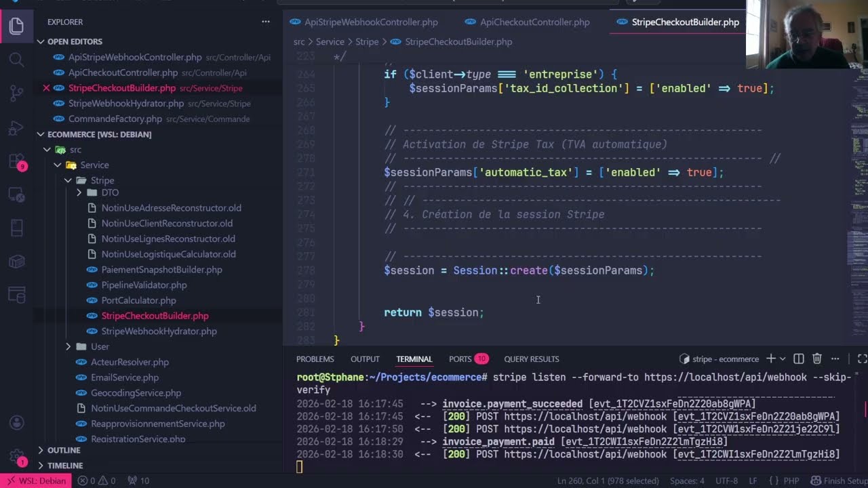Open the Ports panel tab
Viewport: 868px width, 488px height.
pos(468,359)
